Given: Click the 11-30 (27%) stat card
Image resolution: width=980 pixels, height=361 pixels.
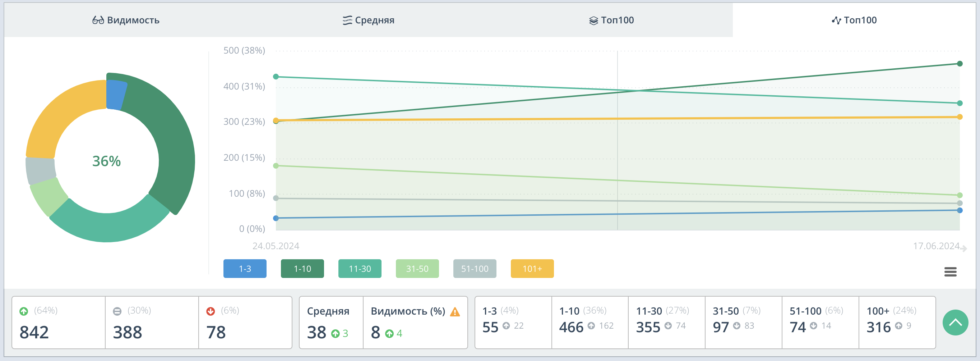Looking at the screenshot, I should coord(666,322).
